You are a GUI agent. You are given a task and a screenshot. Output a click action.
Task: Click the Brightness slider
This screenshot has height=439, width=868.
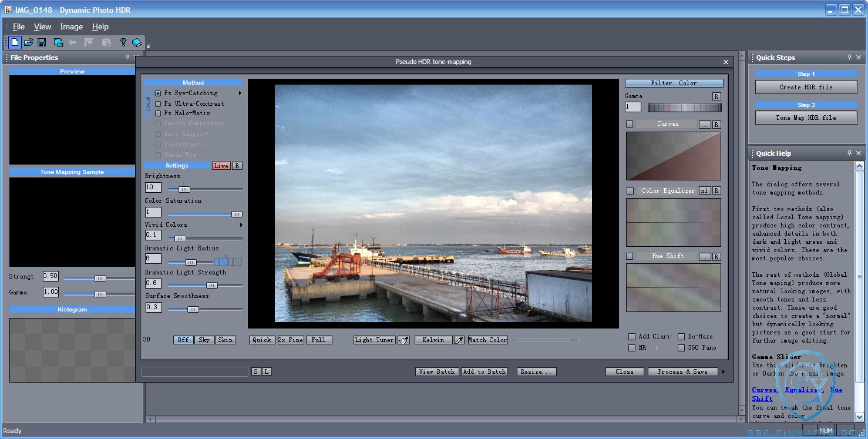[x=205, y=189]
